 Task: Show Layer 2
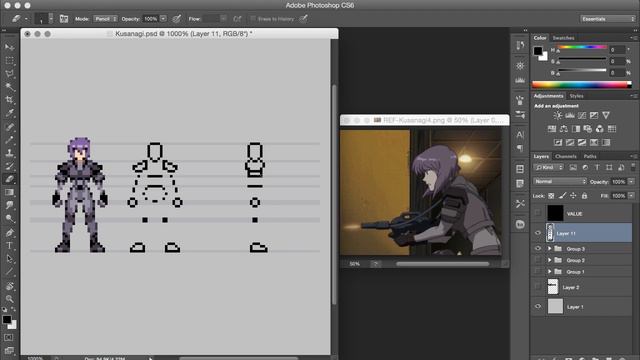click(538, 287)
